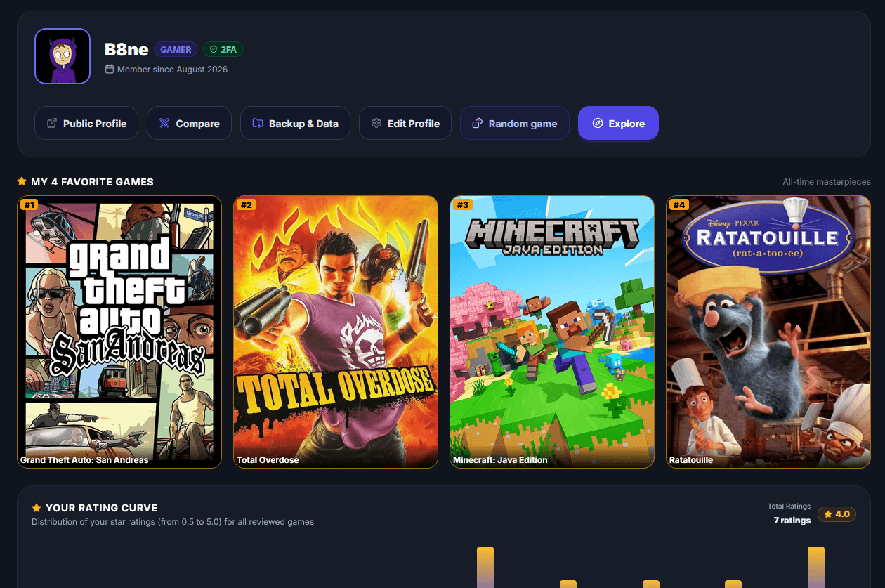Click the #1 rank badge
This screenshot has width=885, height=588.
29,204
